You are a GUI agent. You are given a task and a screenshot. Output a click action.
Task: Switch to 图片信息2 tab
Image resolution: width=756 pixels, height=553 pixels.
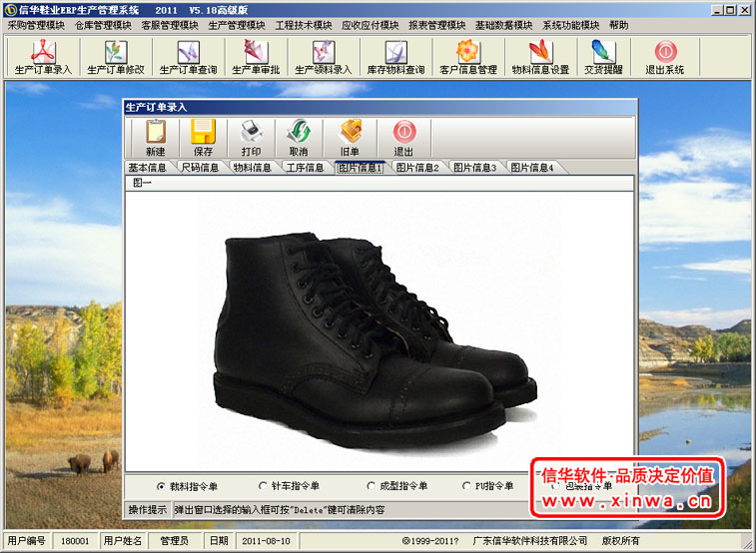(x=417, y=168)
